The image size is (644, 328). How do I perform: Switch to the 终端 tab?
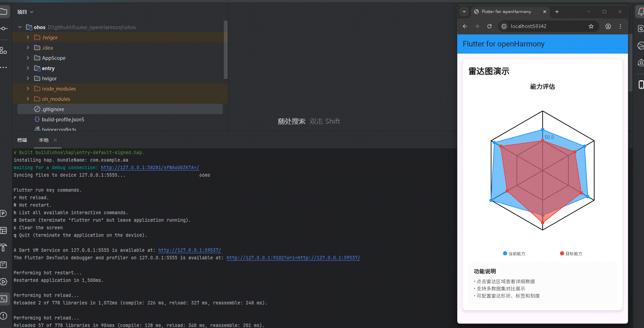(22, 140)
